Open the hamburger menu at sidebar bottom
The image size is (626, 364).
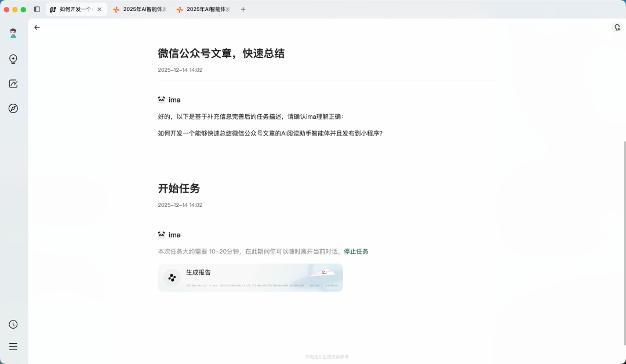(x=13, y=346)
